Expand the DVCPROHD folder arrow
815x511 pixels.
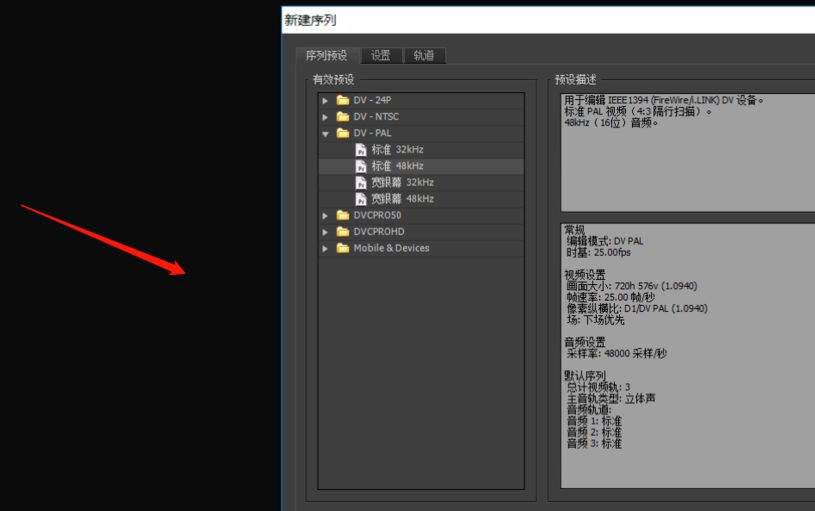(x=325, y=232)
